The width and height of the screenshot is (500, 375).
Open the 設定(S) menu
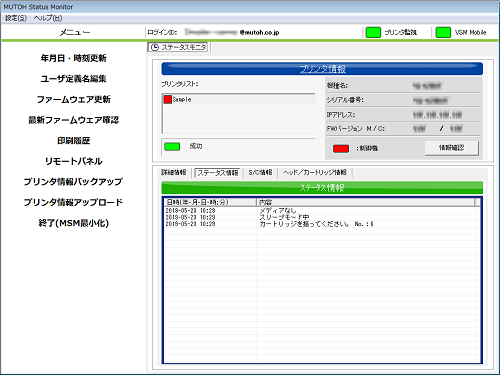[16, 18]
